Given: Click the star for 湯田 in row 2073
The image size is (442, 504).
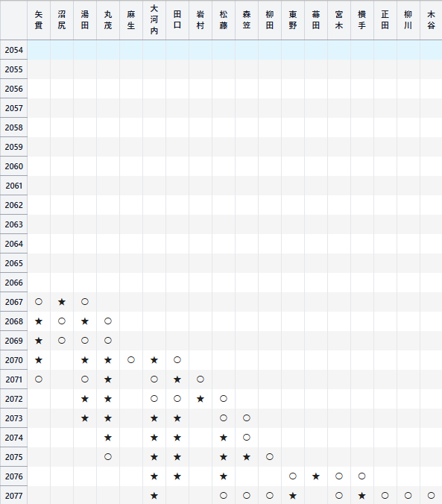Looking at the screenshot, I should [85, 418].
